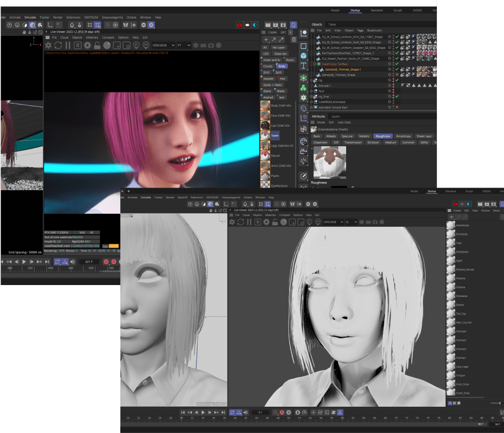Open the HDR/sRGB dropdown in front window Live Viewer
Viewport: 504px width, 433px height.
[x=333, y=222]
